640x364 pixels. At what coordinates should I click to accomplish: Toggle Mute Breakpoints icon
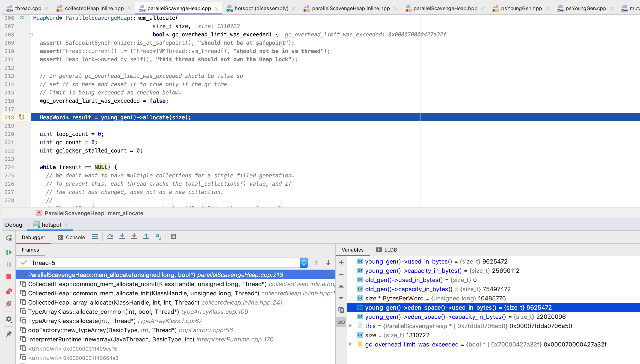(9, 304)
